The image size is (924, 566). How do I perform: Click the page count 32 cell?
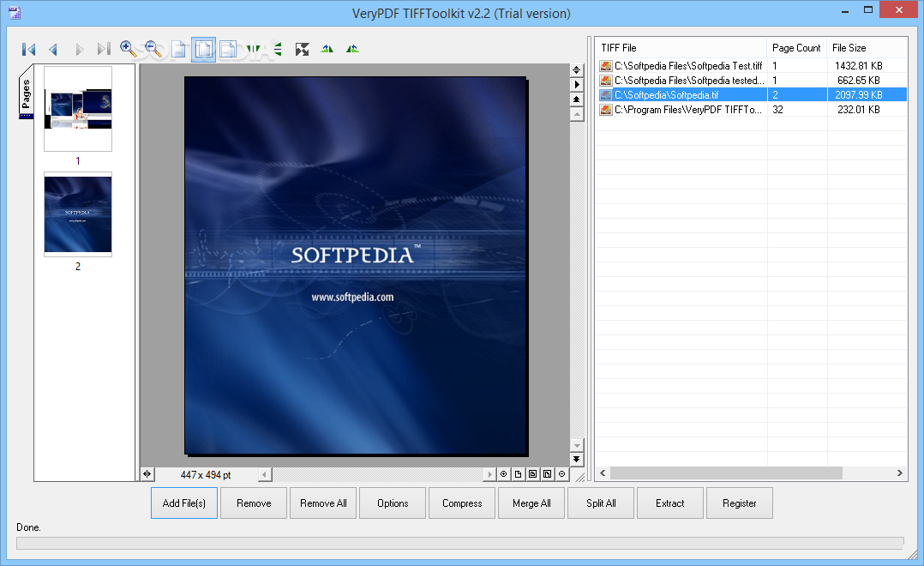coord(778,110)
